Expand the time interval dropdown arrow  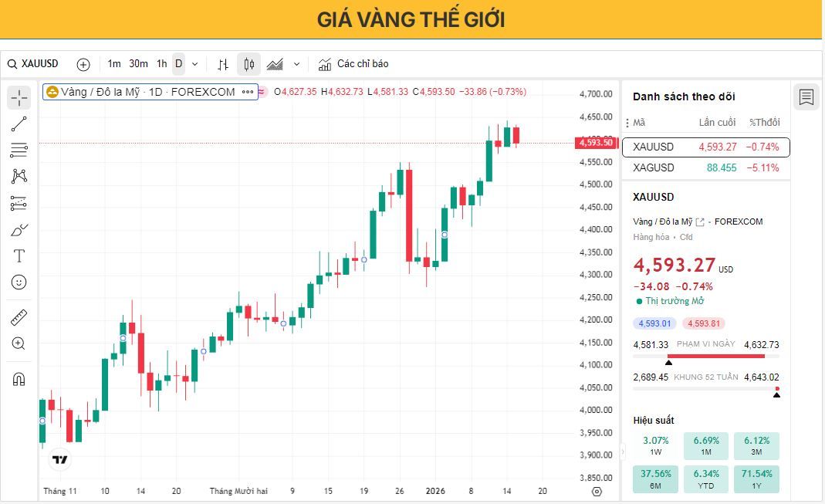click(x=194, y=64)
